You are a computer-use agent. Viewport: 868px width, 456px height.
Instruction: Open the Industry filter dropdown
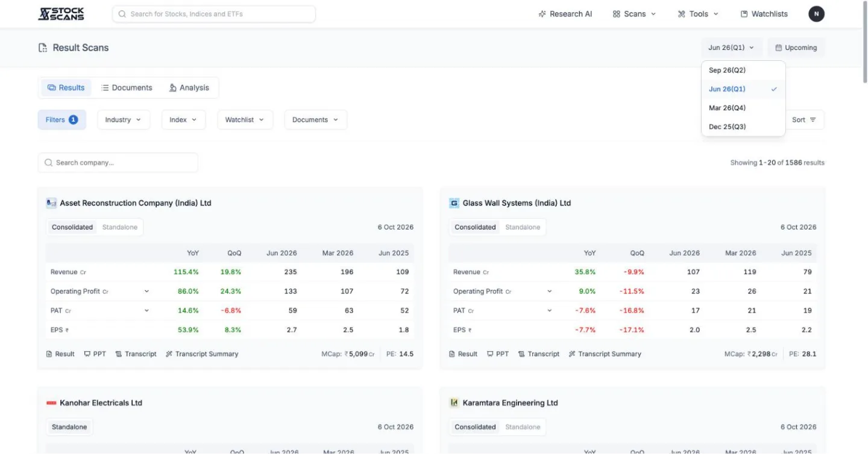pos(124,120)
